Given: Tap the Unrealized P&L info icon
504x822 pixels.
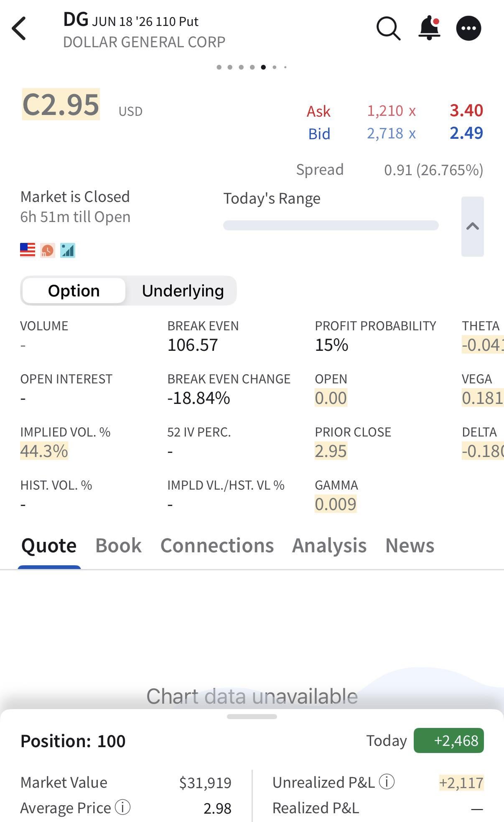Looking at the screenshot, I should coord(387,781).
